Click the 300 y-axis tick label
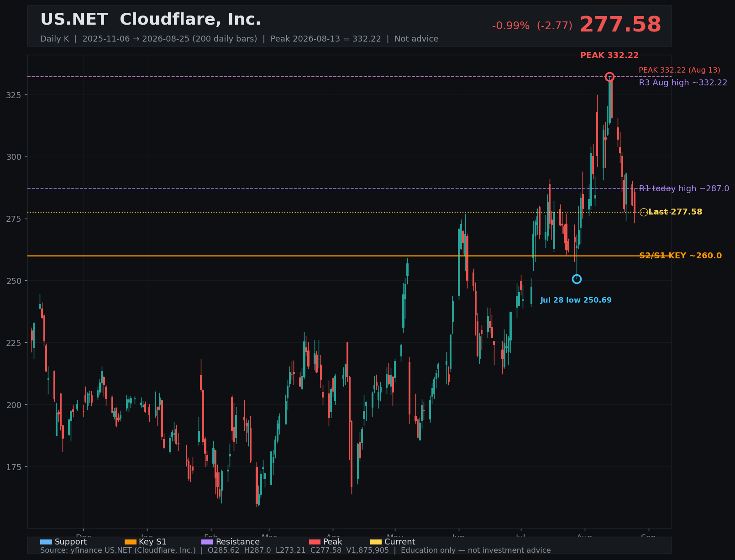Screen dimensions: 735x560 [14, 157]
